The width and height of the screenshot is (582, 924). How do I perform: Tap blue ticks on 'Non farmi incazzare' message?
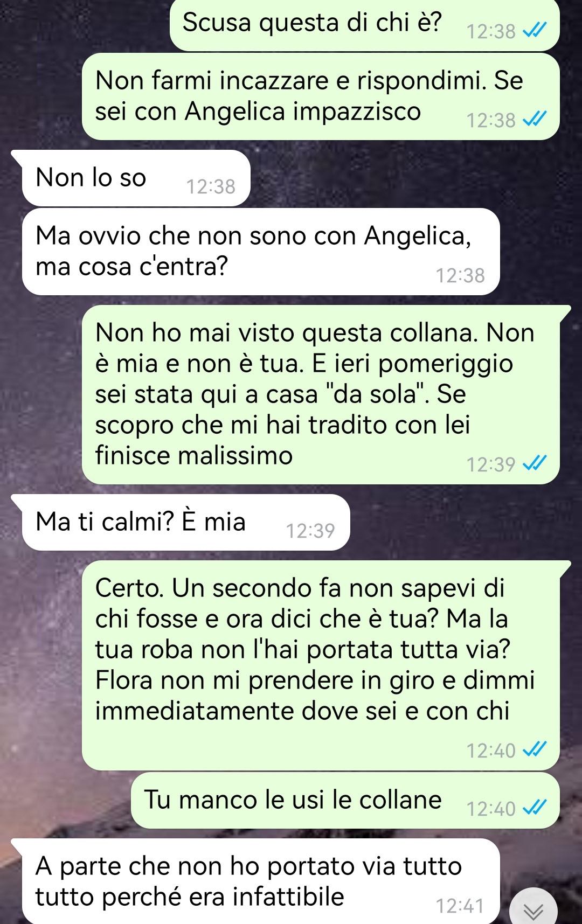click(535, 120)
